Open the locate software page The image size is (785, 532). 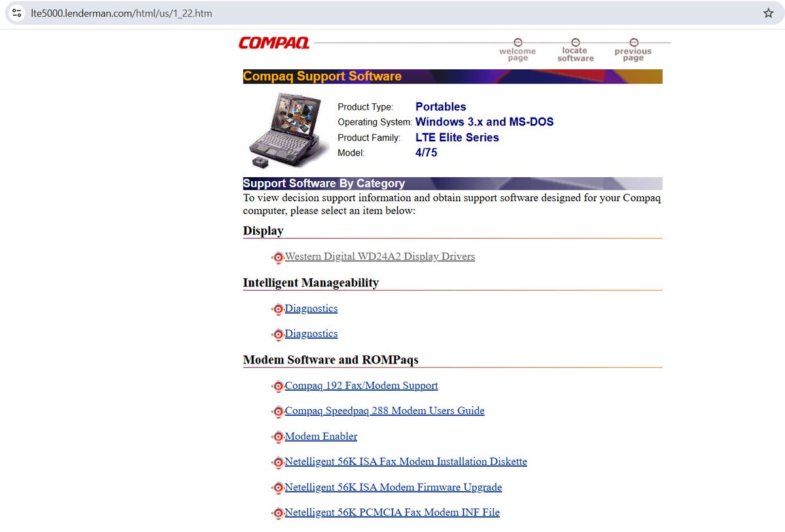tap(576, 50)
